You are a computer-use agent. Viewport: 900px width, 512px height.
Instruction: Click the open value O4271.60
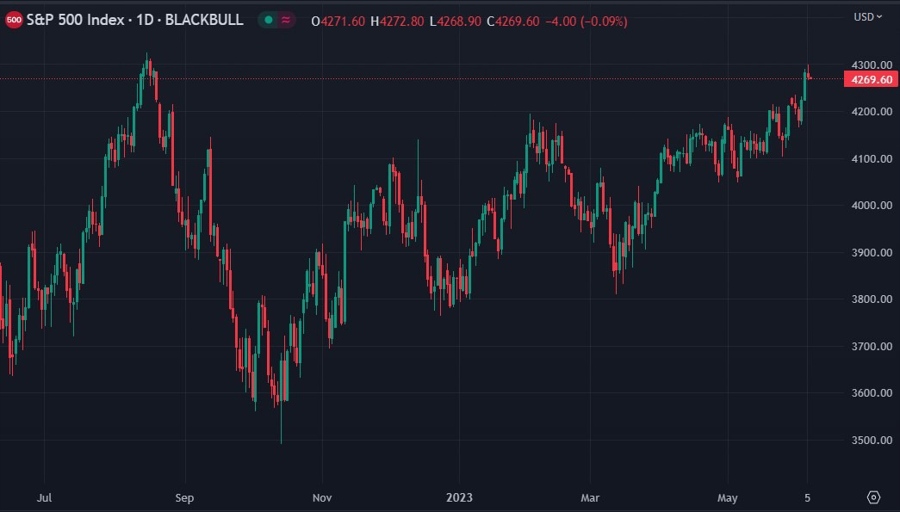coord(338,21)
